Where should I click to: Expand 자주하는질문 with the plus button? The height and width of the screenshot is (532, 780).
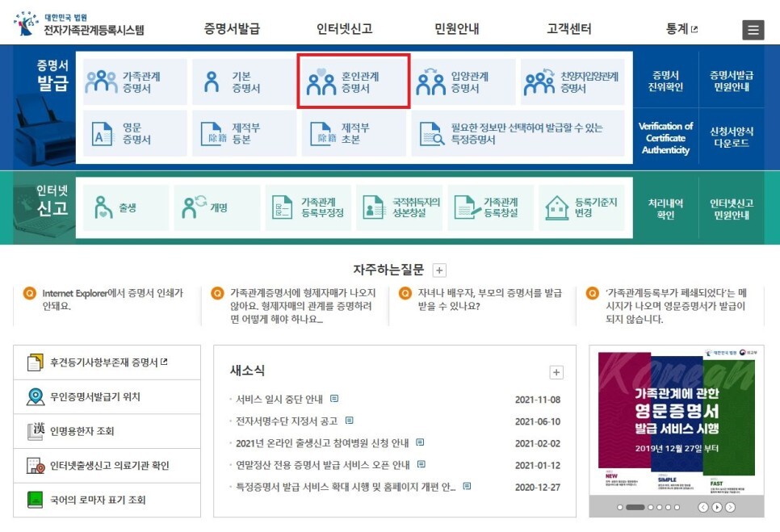439,270
